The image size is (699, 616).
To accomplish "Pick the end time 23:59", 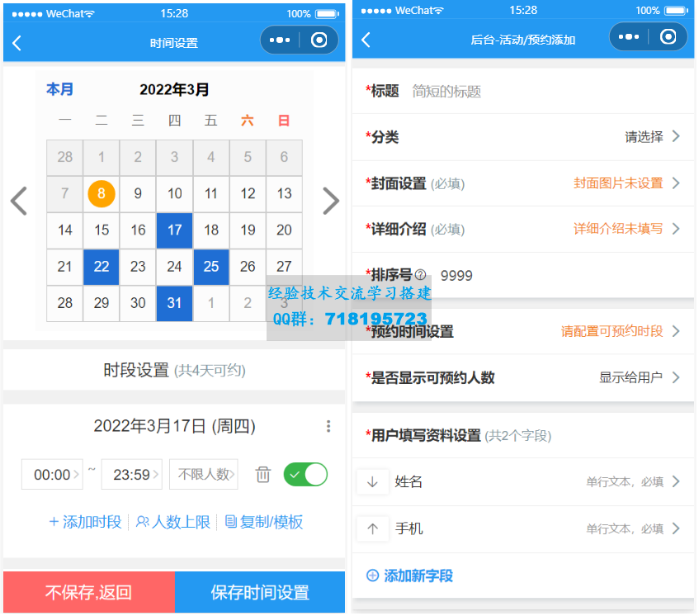I will (x=132, y=476).
